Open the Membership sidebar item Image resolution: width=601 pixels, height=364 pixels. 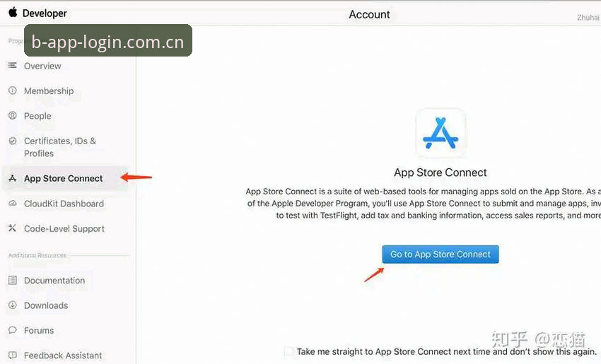tap(49, 90)
